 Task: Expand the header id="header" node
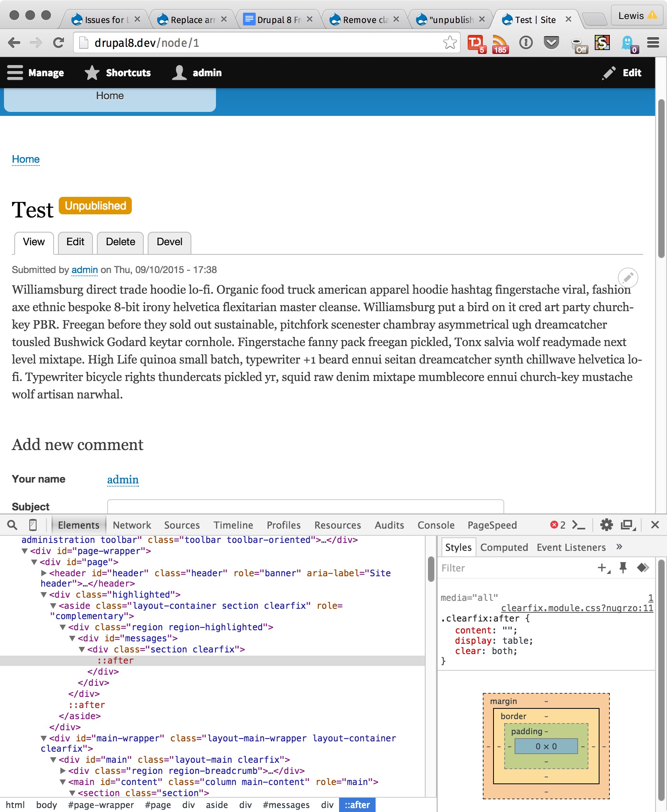click(x=44, y=573)
